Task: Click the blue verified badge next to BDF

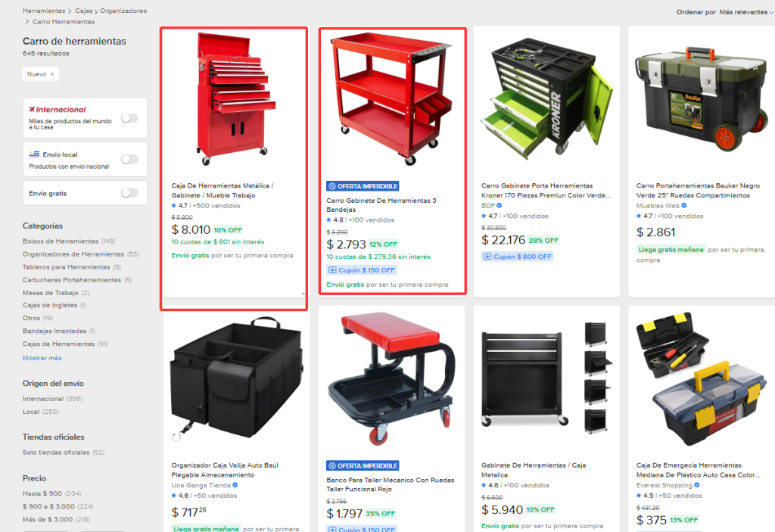Action: coord(500,206)
